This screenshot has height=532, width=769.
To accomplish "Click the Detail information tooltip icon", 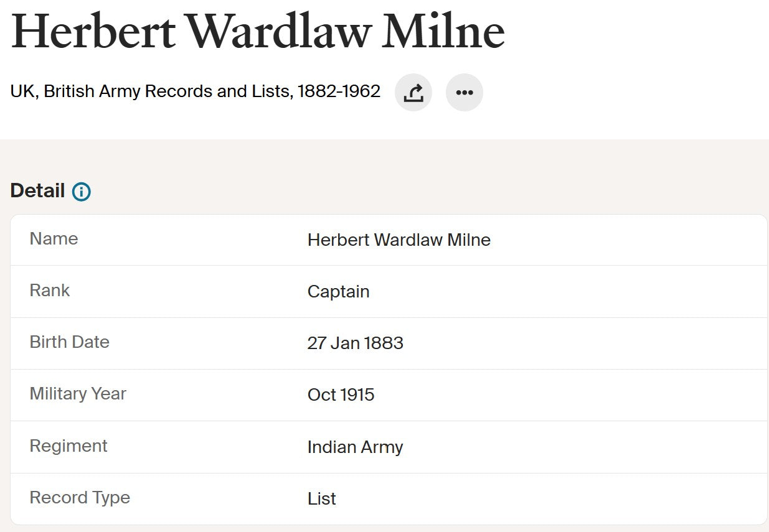I will (x=82, y=192).
